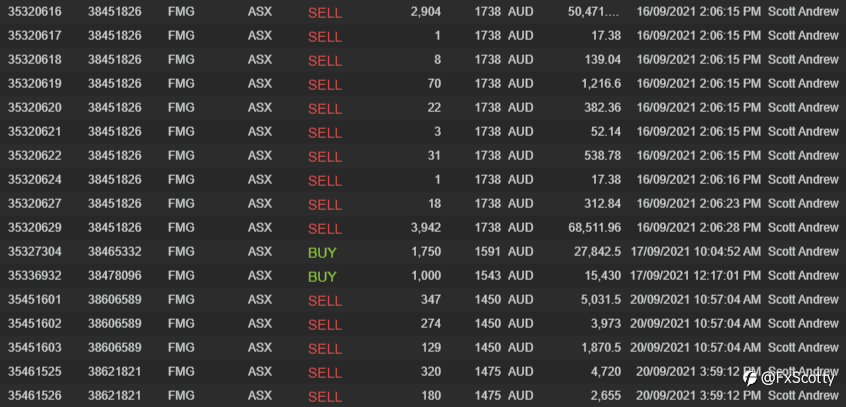The width and height of the screenshot is (846, 407).
Task: Select trade ID 35320624 row
Action: [x=423, y=179]
